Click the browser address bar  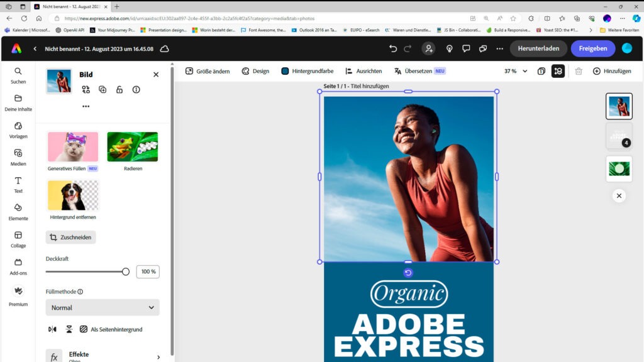coord(263,18)
